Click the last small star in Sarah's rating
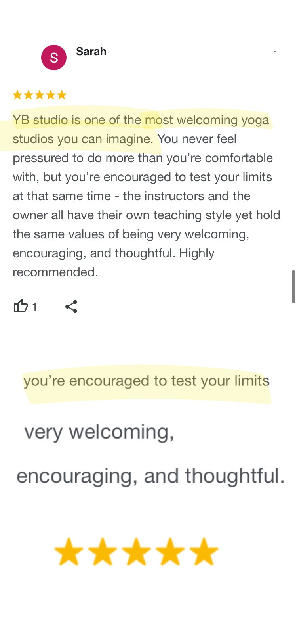 (62, 95)
